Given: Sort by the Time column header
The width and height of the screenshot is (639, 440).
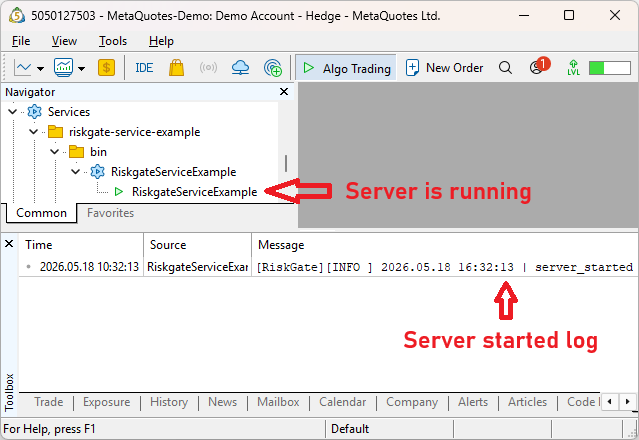Looking at the screenshot, I should [x=81, y=245].
